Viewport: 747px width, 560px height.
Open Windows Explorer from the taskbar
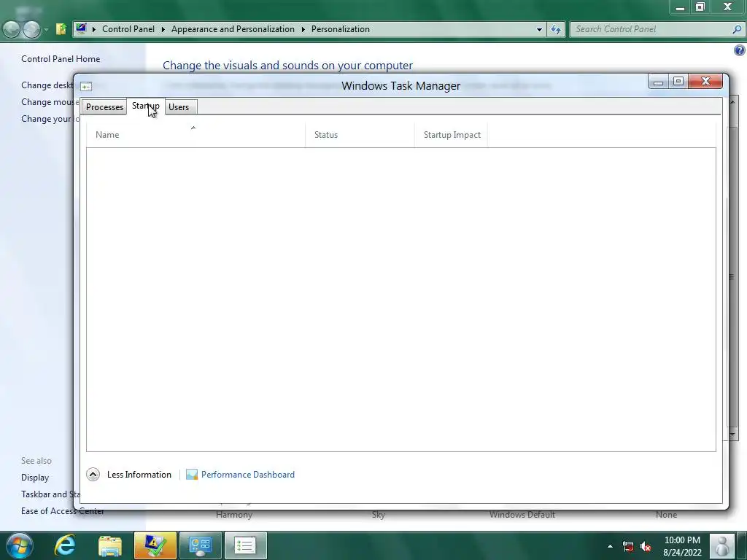pyautogui.click(x=110, y=545)
